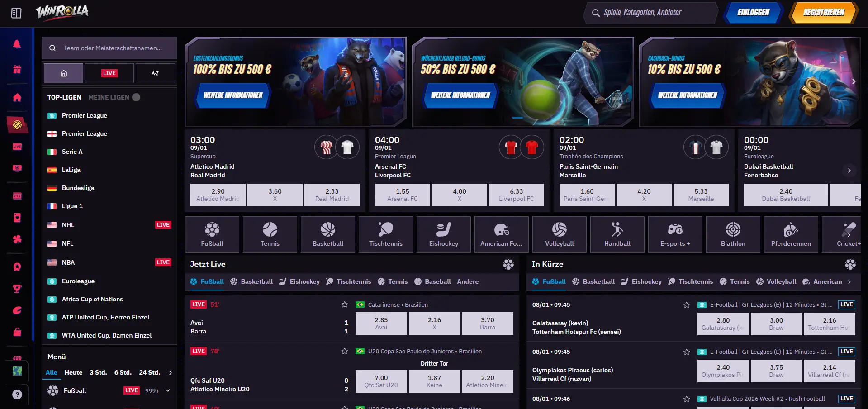This screenshot has width=868, height=409.
Task: Choose the Biathlon sport tile
Action: click(733, 234)
